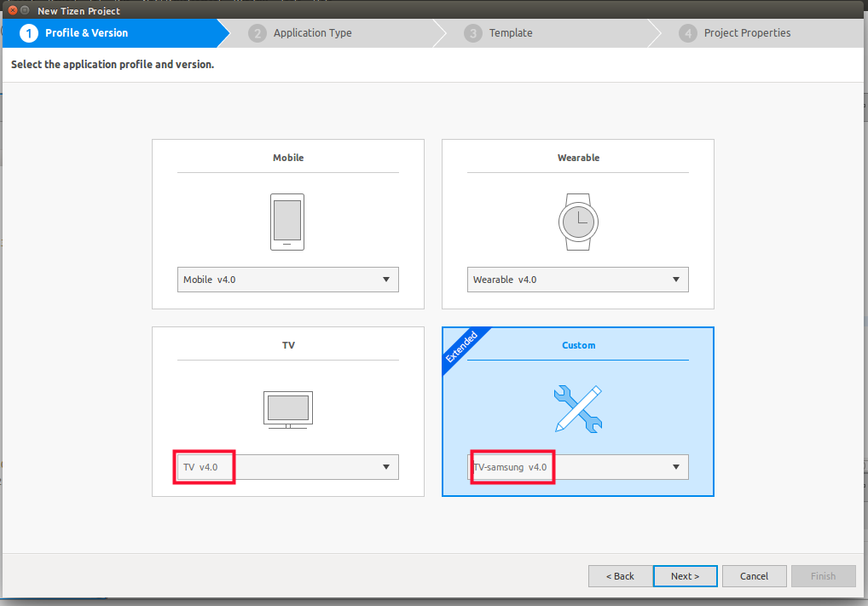The image size is (868, 606).
Task: Expand the TV-samsung v4.0 dropdown
Action: point(577,467)
